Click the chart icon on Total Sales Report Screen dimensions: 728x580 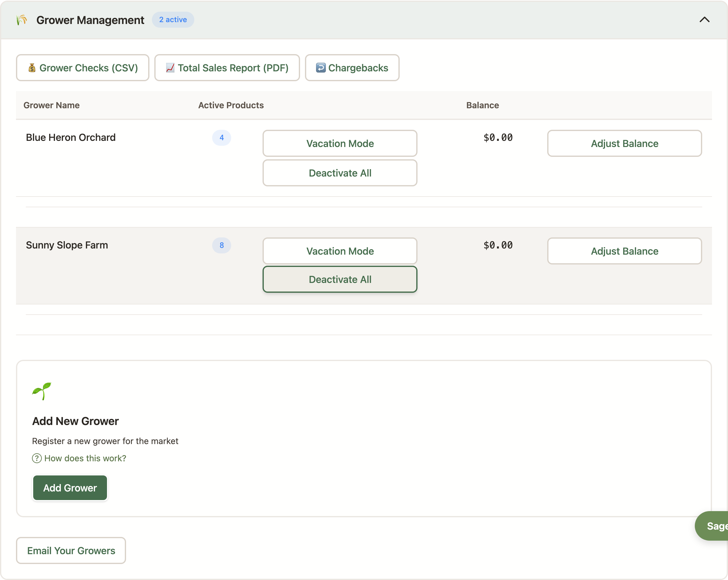tap(170, 68)
